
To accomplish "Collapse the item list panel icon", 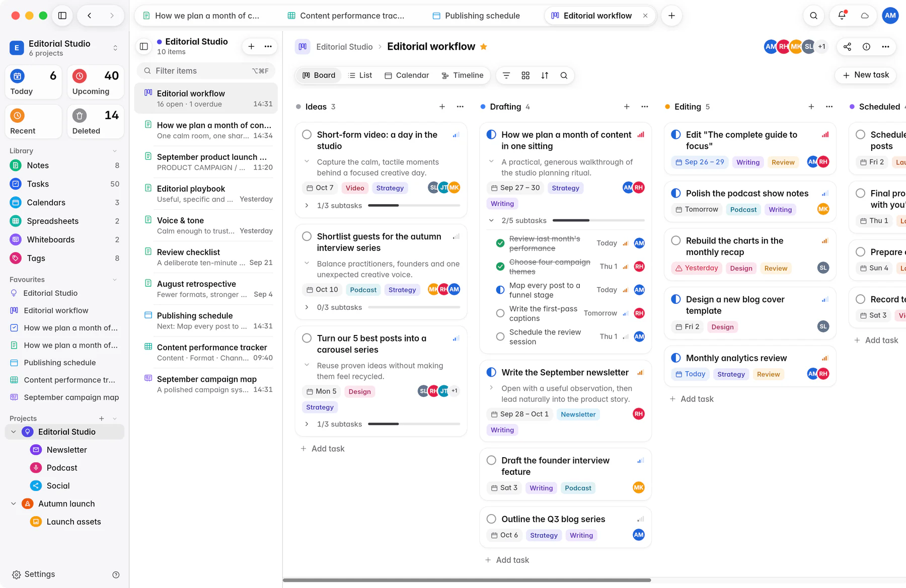I will (144, 47).
